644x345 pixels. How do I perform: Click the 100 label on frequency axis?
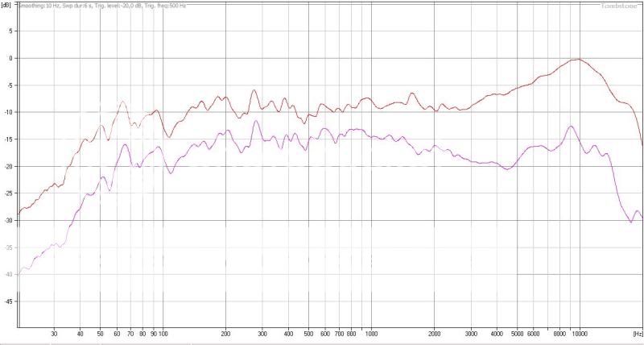click(x=163, y=333)
